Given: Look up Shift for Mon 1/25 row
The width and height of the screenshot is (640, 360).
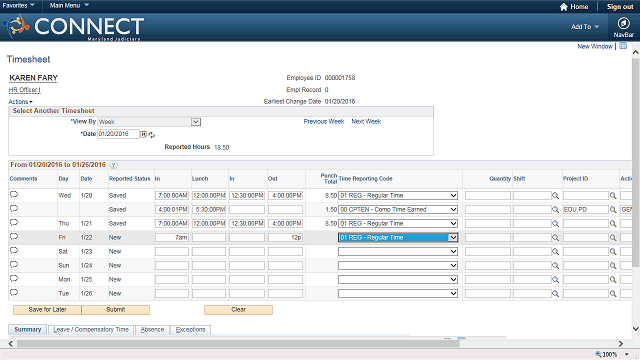Looking at the screenshot, I should tap(556, 280).
